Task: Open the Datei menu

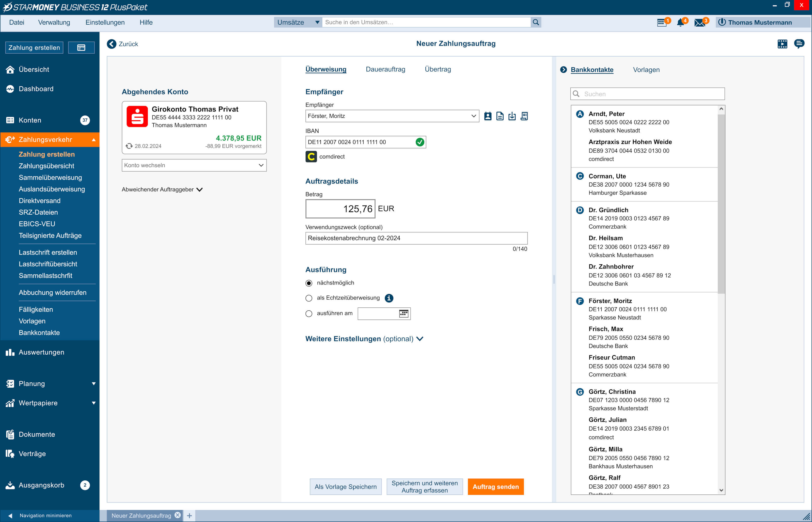Action: pyautogui.click(x=16, y=22)
